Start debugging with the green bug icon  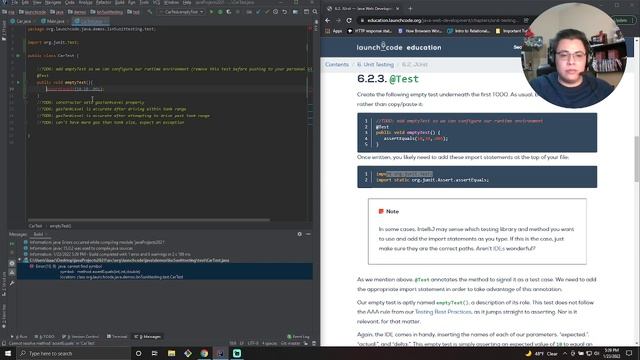(220, 12)
